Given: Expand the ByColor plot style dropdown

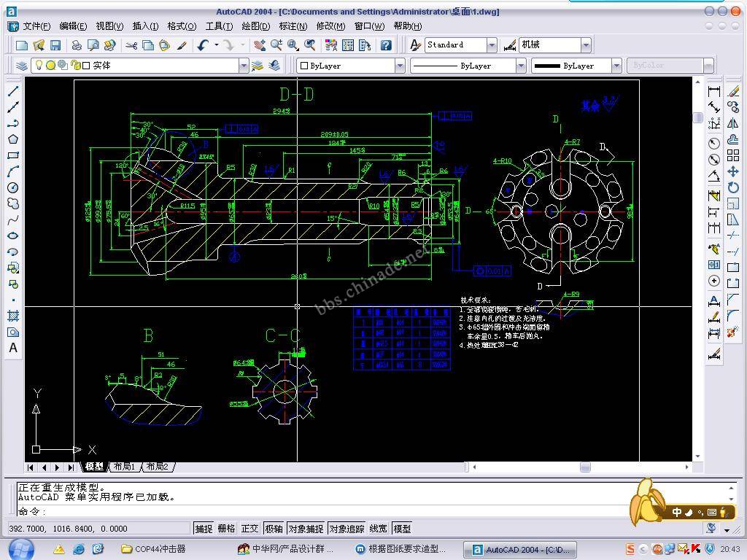Looking at the screenshot, I should click(x=708, y=66).
